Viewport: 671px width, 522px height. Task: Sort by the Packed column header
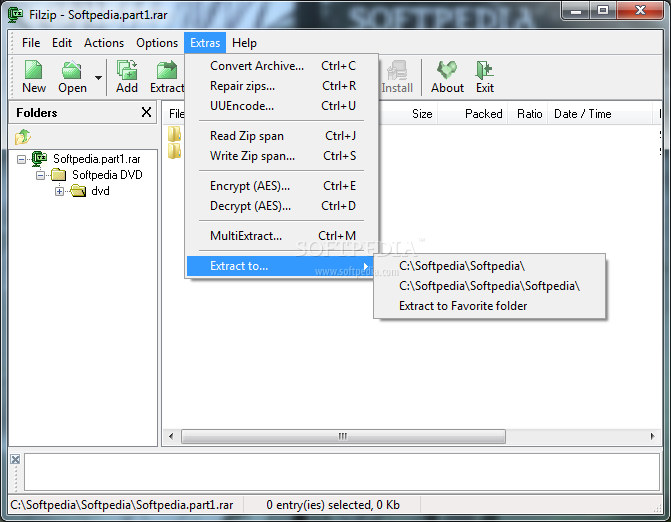coord(472,114)
